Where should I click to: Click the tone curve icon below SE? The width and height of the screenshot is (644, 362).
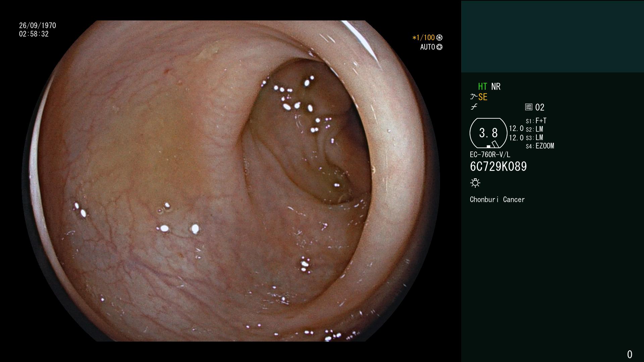(x=474, y=107)
